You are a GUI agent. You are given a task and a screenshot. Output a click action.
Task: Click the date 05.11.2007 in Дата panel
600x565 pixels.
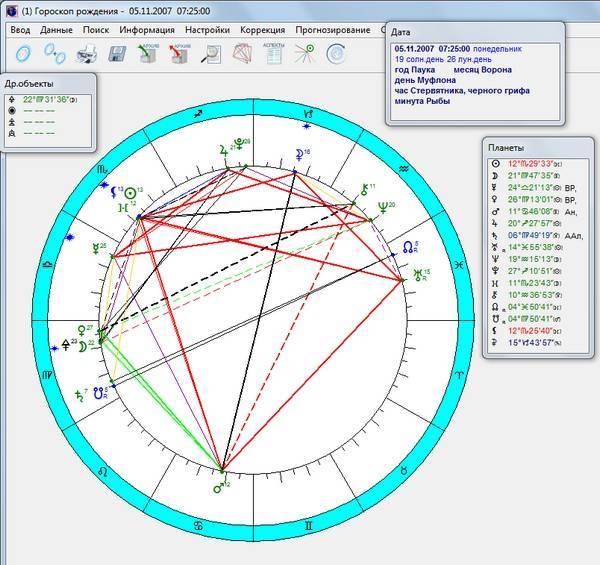click(x=413, y=49)
